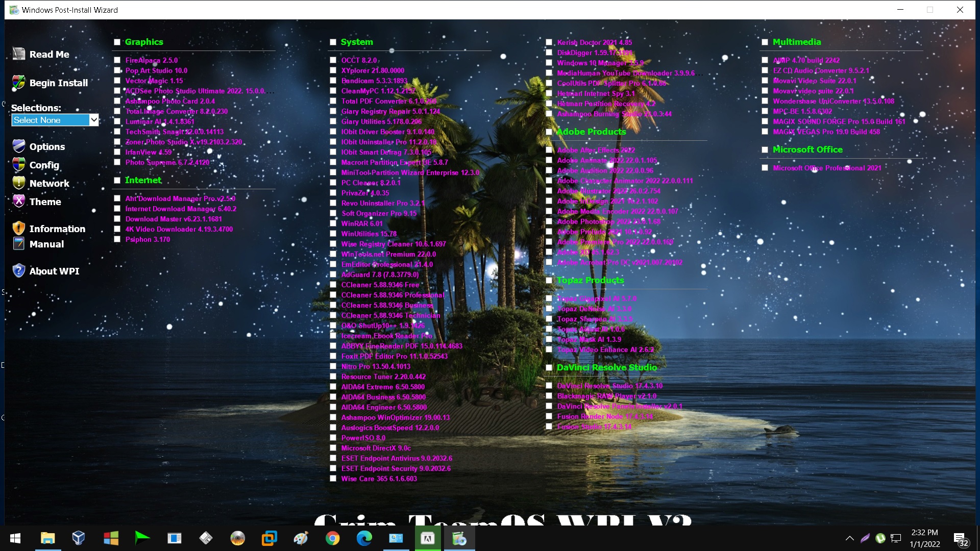This screenshot has width=980, height=551.
Task: Click the Information label
Action: point(57,229)
